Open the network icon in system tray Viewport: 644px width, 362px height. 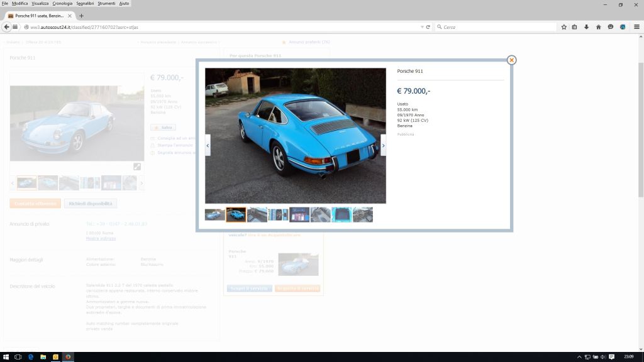pyautogui.click(x=587, y=357)
